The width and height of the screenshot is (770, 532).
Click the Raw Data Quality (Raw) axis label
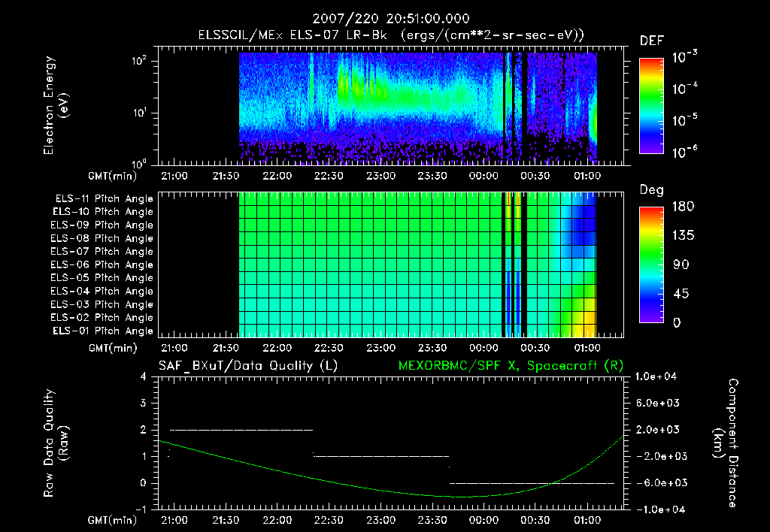56,443
